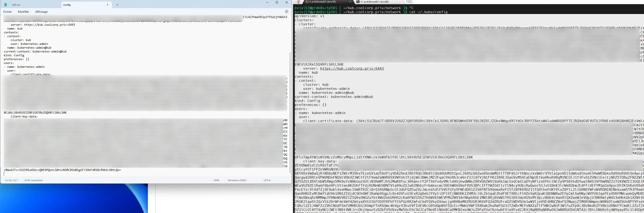The width and height of the screenshot is (644, 213).
Task: Click 'client-key-data:' line in Notepad
Action: tap(24, 117)
